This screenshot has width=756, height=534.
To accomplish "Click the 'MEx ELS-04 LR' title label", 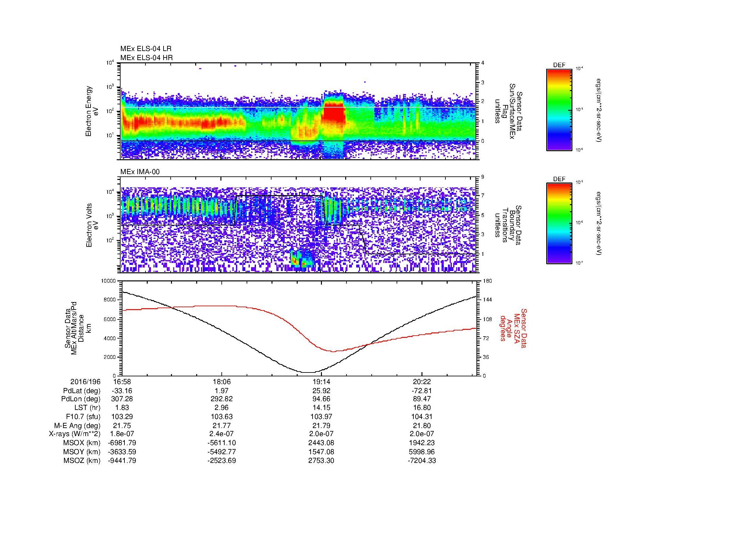I will point(146,49).
